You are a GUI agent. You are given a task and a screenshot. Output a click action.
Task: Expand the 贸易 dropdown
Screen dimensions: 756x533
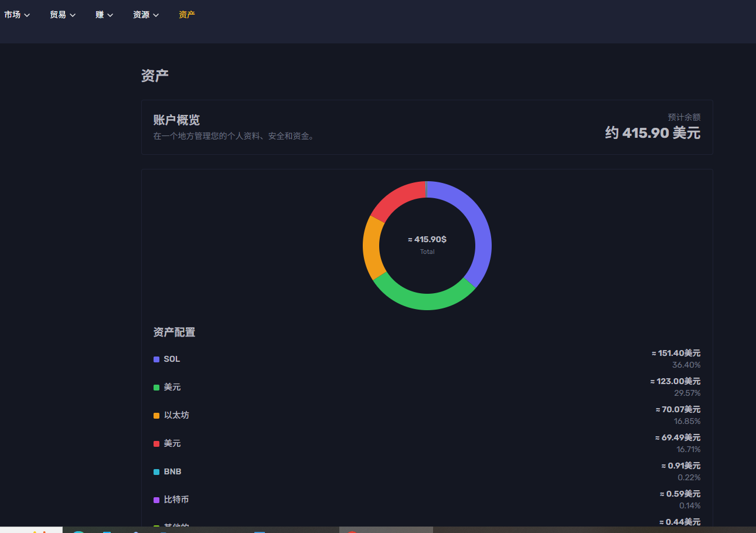click(62, 15)
